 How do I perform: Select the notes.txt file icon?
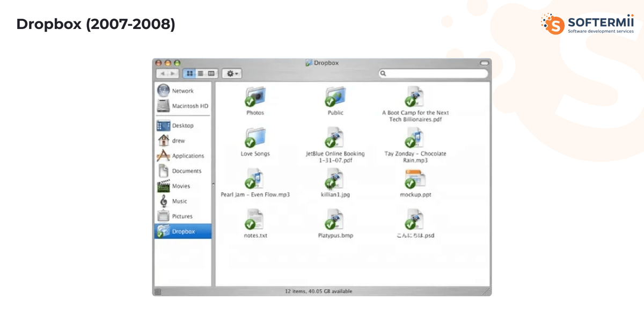[x=254, y=220]
